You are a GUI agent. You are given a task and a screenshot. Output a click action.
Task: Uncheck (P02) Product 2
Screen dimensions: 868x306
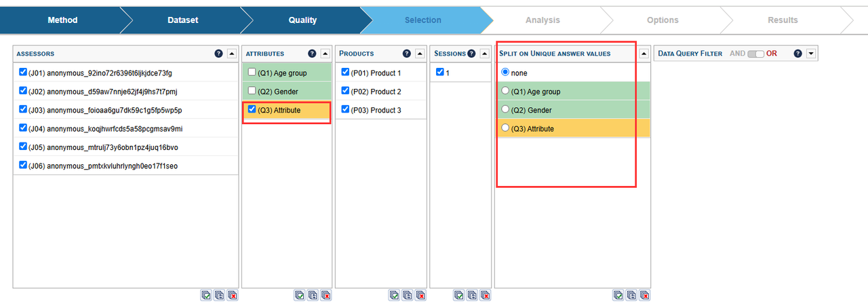point(346,91)
